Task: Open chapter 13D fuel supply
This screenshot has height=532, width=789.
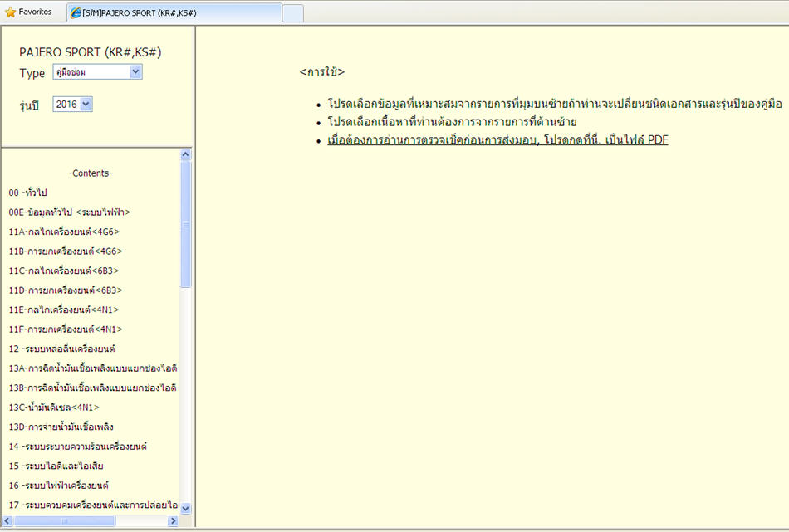Action: pyautogui.click(x=61, y=427)
